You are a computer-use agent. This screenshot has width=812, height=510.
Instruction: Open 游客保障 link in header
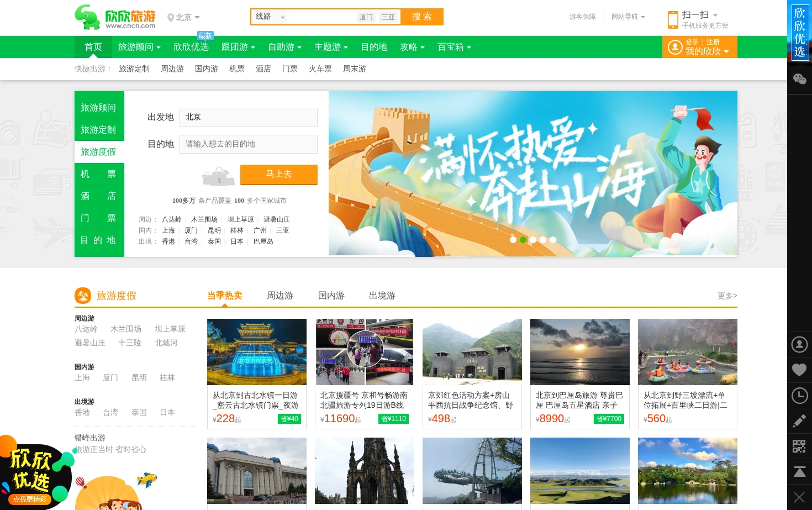[x=583, y=17]
